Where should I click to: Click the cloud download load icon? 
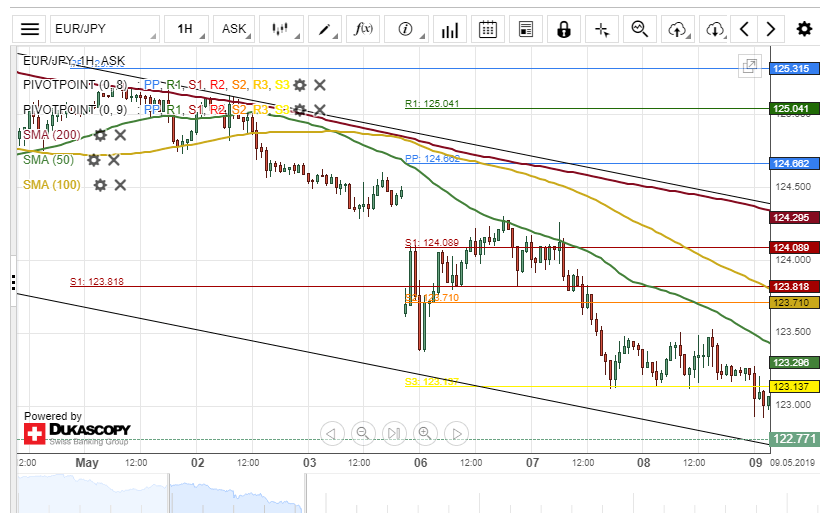pos(714,29)
